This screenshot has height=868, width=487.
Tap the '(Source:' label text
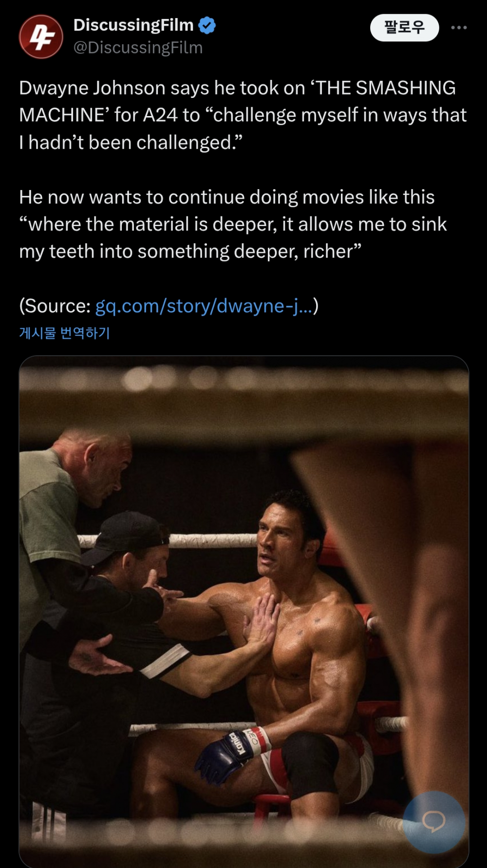point(55,306)
